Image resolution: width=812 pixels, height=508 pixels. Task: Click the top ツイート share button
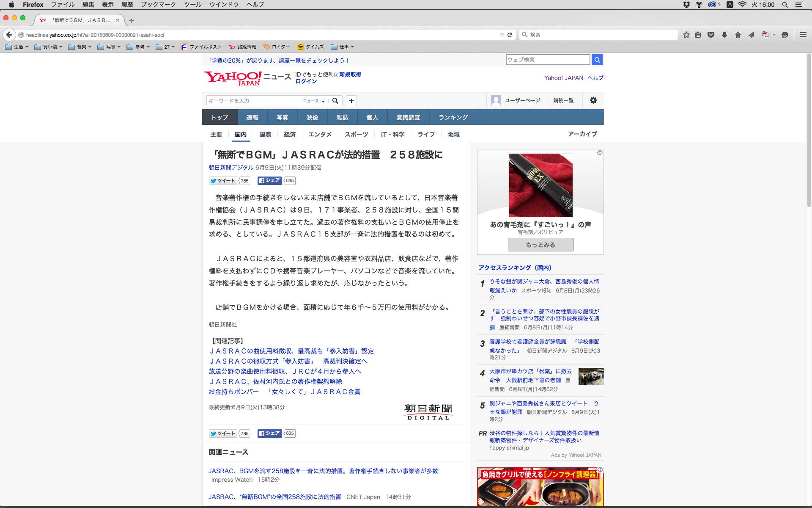click(223, 181)
